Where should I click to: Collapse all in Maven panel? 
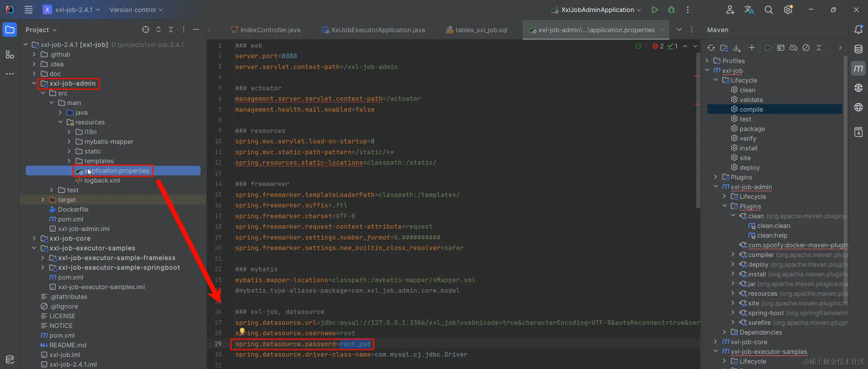point(819,48)
